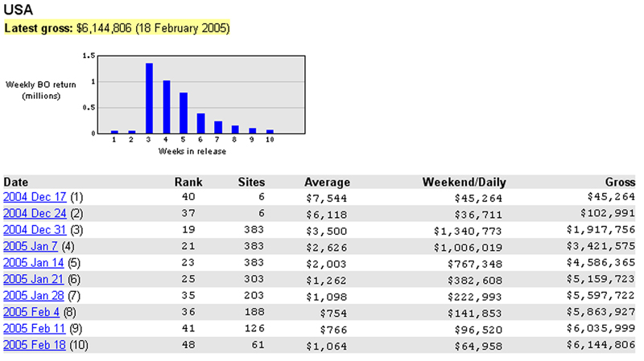Click the Sites column header
The height and width of the screenshot is (361, 644).
(251, 183)
